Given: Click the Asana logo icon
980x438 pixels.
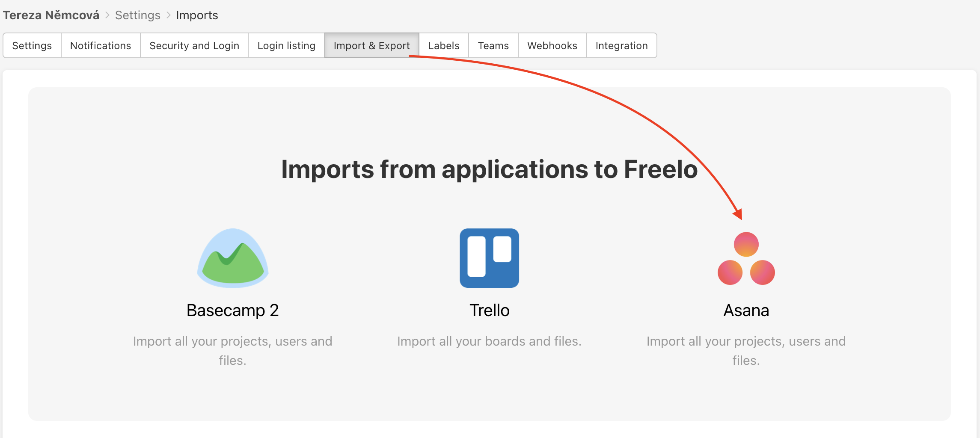Looking at the screenshot, I should point(746,258).
